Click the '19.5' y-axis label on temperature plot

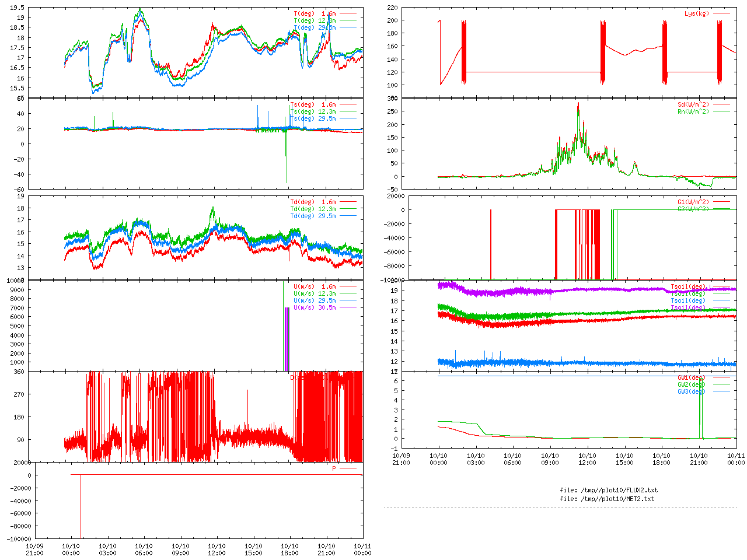click(18, 8)
